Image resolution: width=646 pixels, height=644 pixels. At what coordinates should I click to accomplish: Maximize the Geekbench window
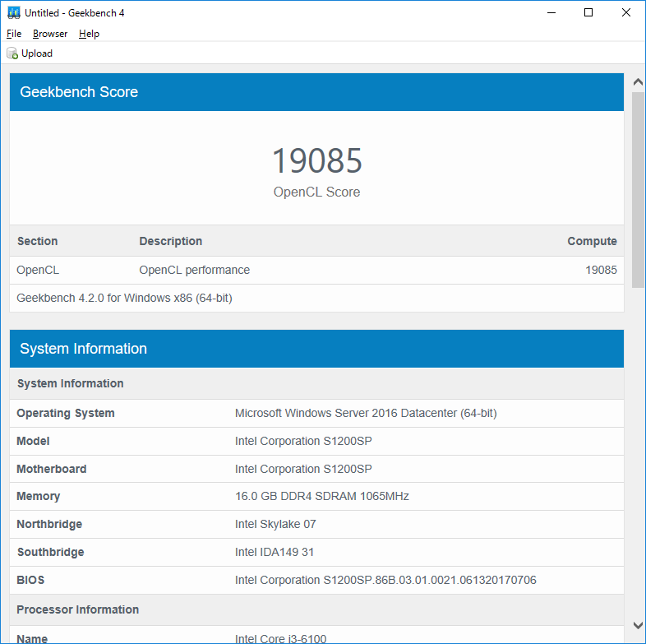[x=588, y=13]
